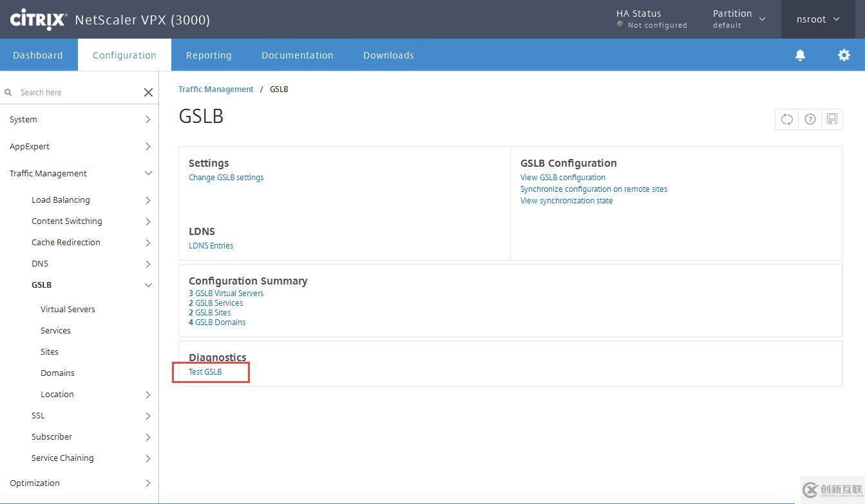
Task: Click the save configuration disk icon
Action: pos(832,119)
